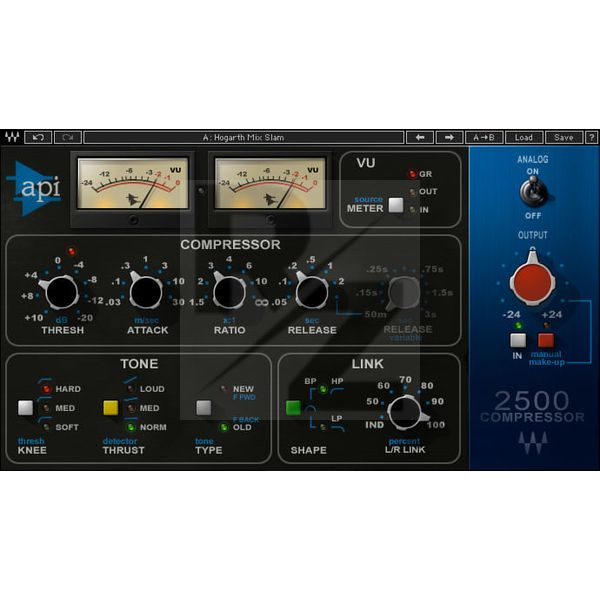Click the Waves logo in toolbar
Viewport: 600px width, 600px height.
click(x=11, y=137)
